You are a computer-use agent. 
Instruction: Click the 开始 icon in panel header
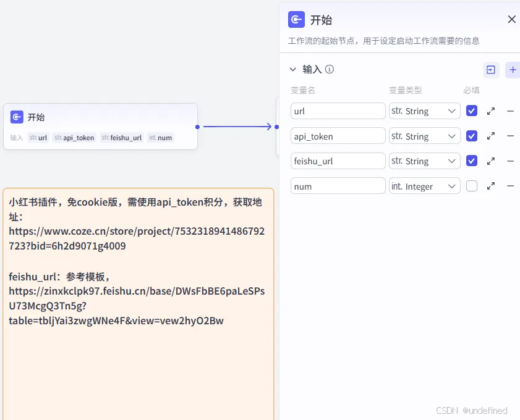click(296, 20)
